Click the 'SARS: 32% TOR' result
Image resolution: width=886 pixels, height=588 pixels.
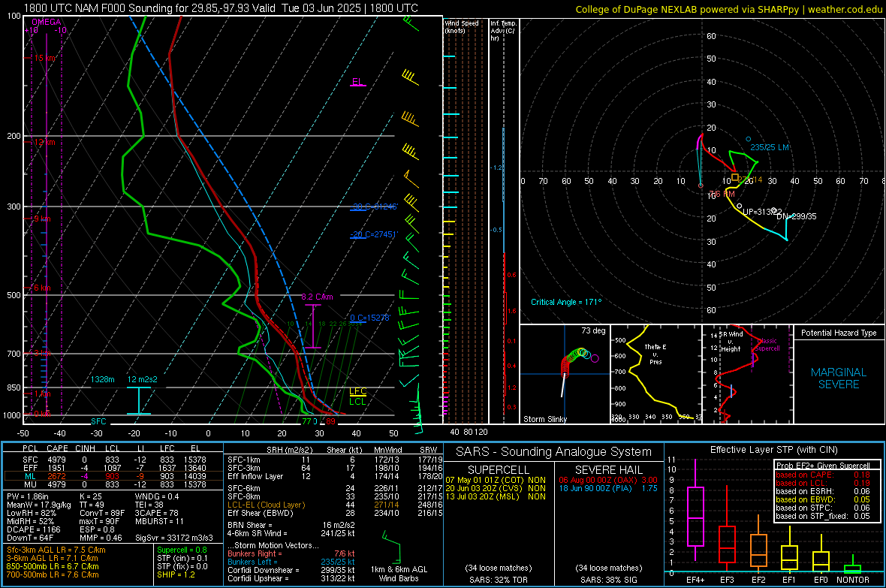pos(499,580)
